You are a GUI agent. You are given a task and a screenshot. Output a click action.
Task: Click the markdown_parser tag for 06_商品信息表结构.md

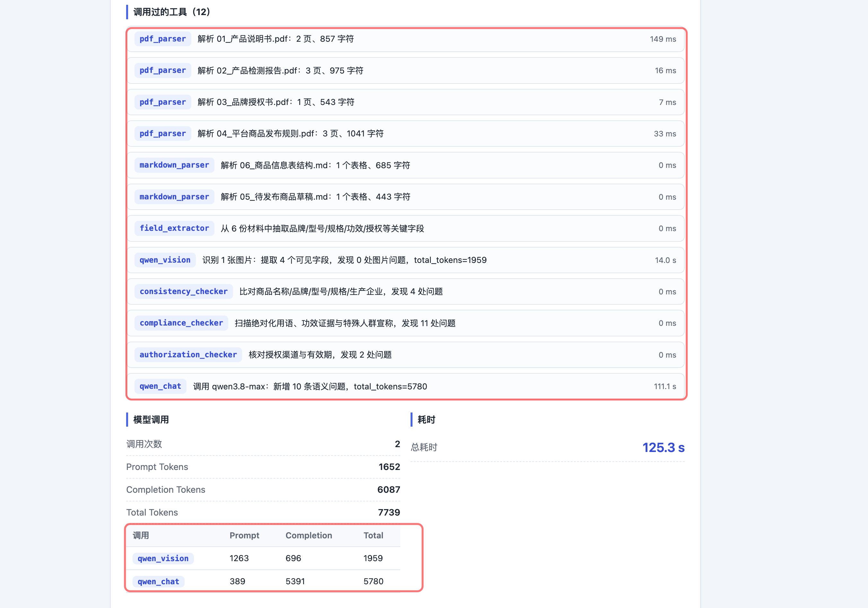click(174, 165)
